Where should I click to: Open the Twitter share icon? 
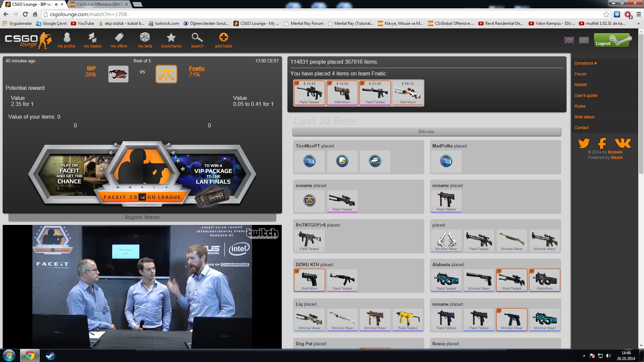(584, 143)
